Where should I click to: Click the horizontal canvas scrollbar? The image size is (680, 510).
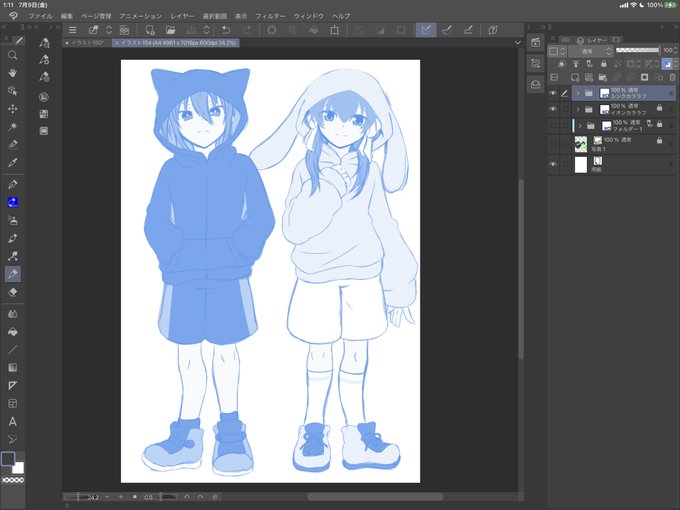375,497
